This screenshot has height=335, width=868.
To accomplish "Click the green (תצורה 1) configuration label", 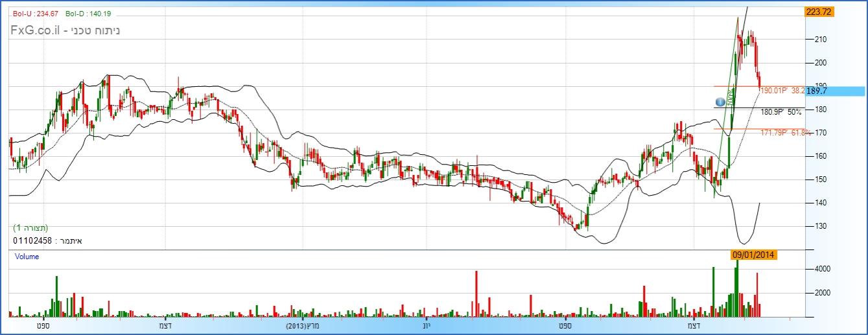I will point(30,228).
